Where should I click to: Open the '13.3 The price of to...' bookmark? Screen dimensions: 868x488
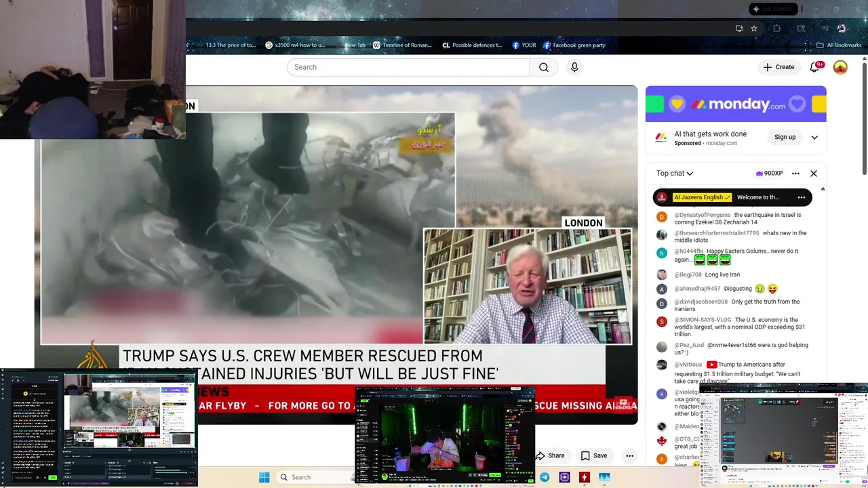(x=231, y=45)
